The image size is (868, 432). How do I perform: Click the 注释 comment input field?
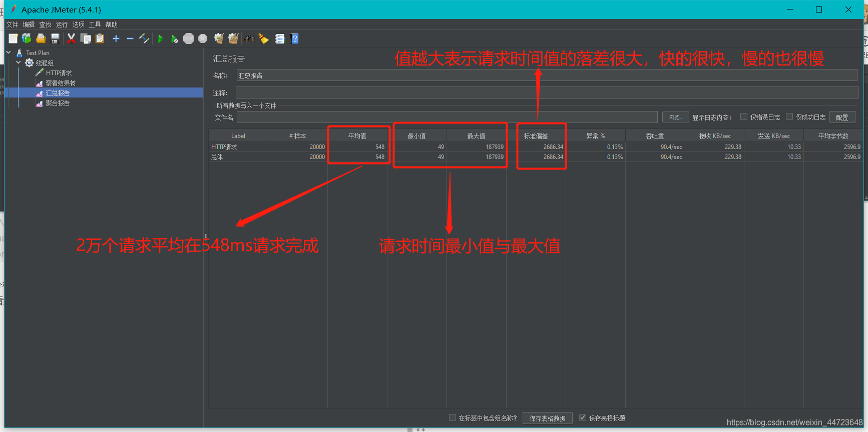[x=547, y=92]
